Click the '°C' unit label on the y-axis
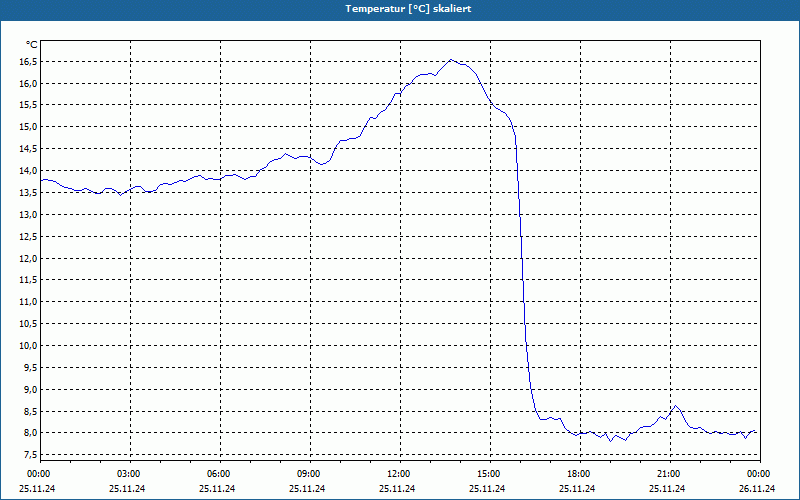 [x=32, y=45]
